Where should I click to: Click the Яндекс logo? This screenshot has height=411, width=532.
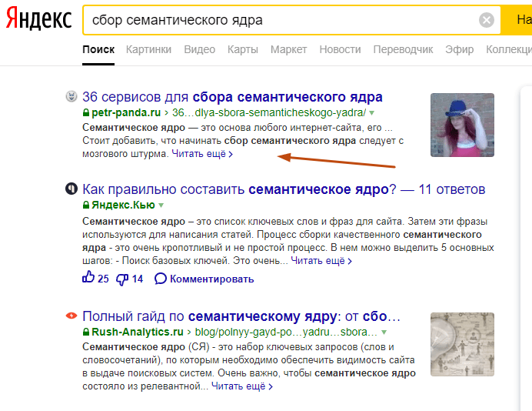click(39, 19)
